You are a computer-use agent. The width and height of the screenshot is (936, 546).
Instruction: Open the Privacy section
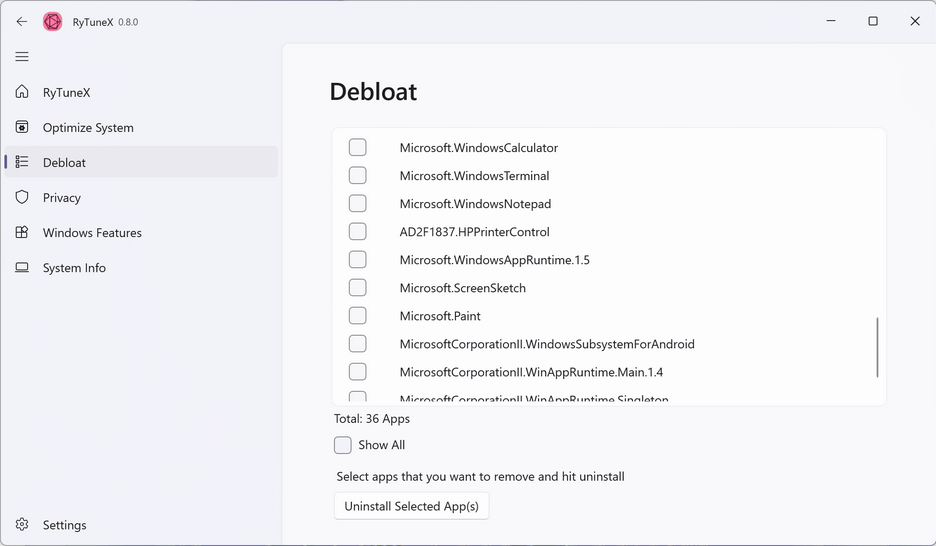click(141, 198)
